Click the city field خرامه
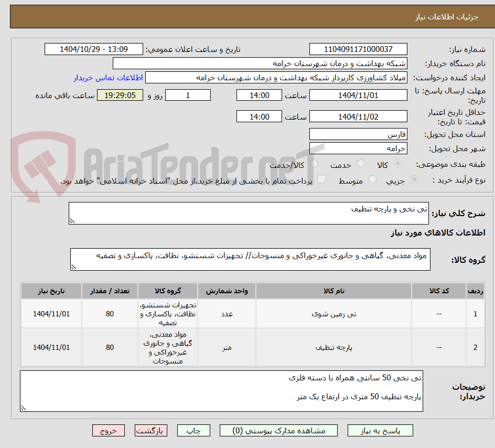 point(358,148)
